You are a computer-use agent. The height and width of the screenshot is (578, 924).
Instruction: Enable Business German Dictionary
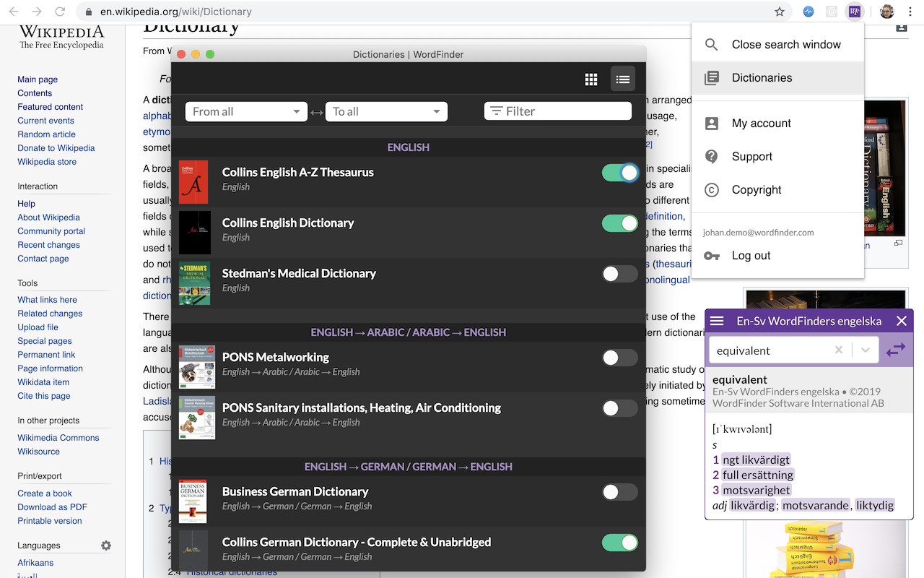click(x=620, y=492)
